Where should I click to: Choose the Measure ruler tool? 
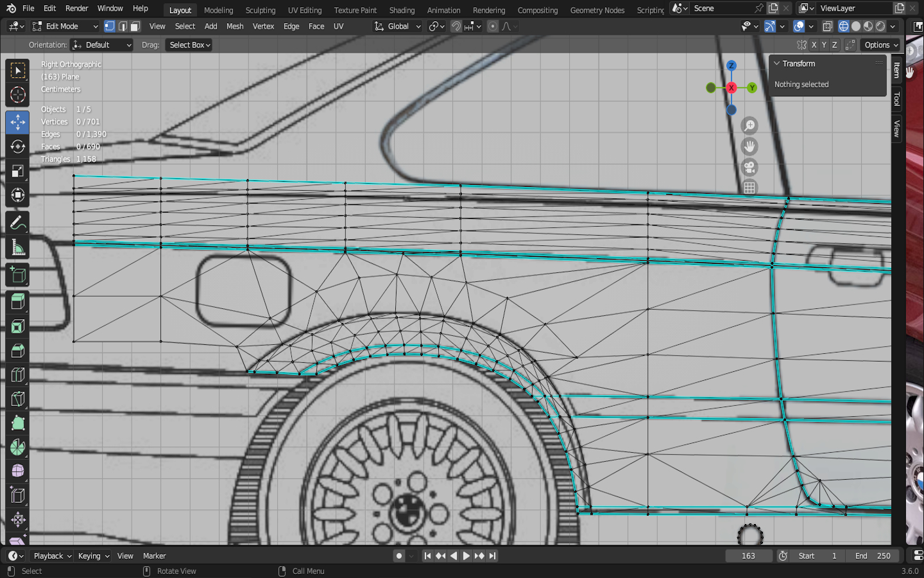coord(18,248)
